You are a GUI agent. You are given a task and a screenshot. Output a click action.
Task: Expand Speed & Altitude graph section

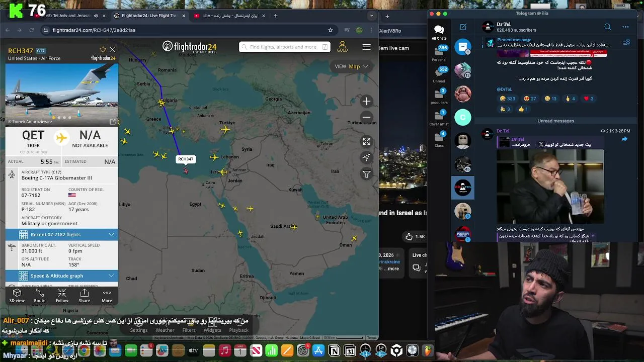click(62, 276)
